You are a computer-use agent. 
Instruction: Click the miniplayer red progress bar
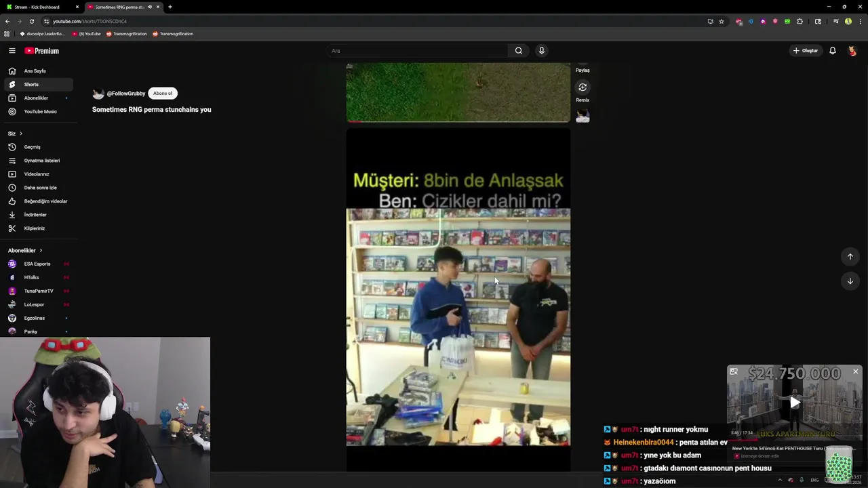(743, 439)
